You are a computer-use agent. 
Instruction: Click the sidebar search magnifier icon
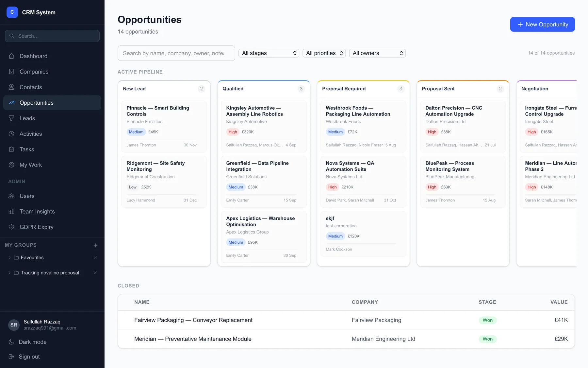pyautogui.click(x=12, y=36)
